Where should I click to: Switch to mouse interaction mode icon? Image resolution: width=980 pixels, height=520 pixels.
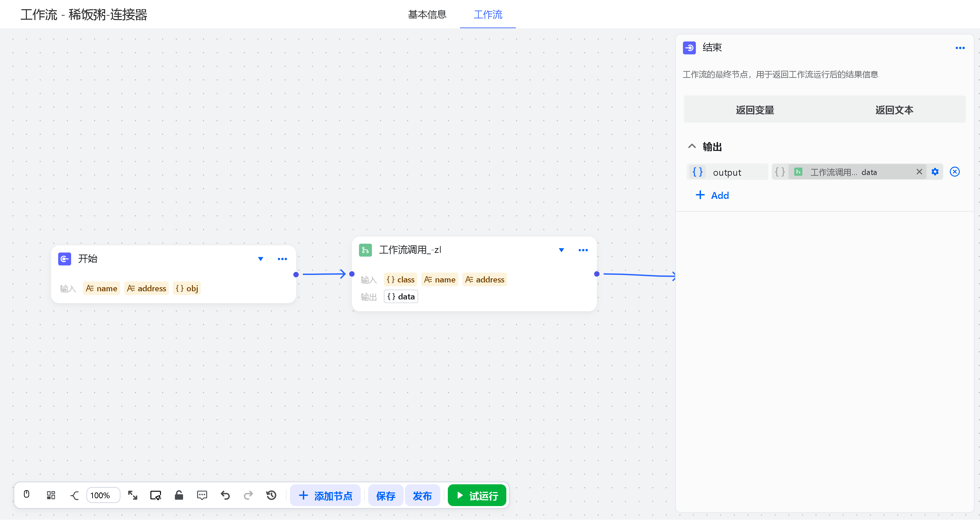(x=27, y=495)
